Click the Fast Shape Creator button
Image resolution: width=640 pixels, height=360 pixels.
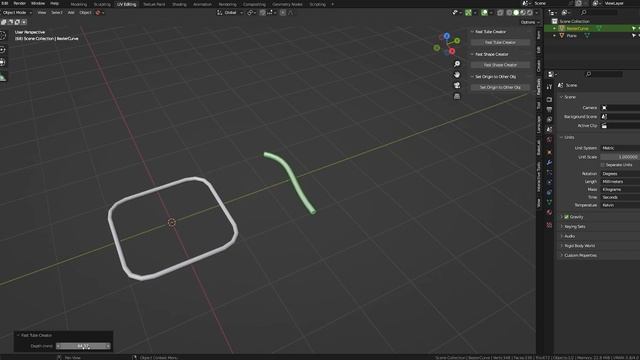500,65
